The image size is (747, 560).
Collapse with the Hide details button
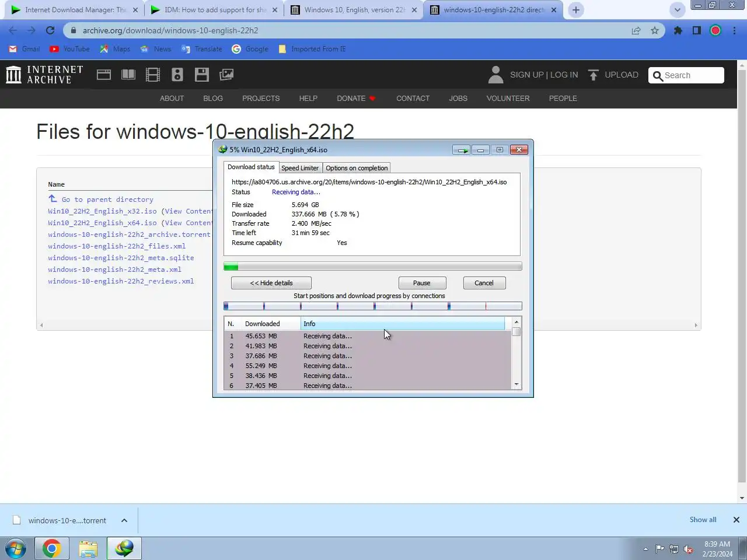click(x=271, y=283)
